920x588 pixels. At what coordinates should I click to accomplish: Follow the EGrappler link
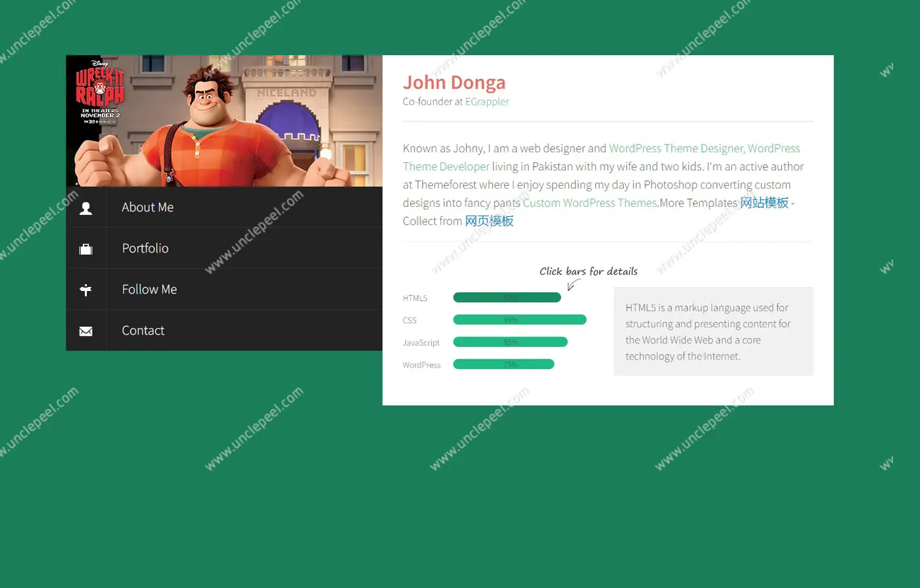pyautogui.click(x=487, y=101)
